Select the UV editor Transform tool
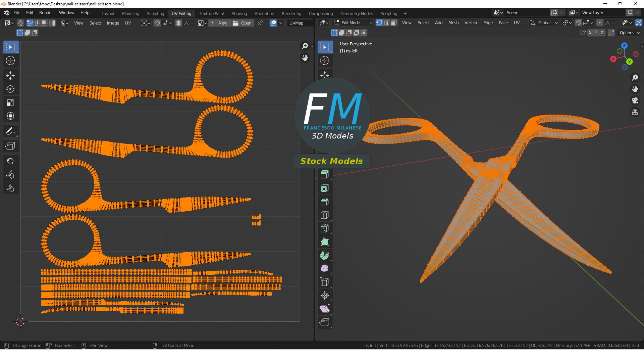The height and width of the screenshot is (350, 644). (x=10, y=116)
